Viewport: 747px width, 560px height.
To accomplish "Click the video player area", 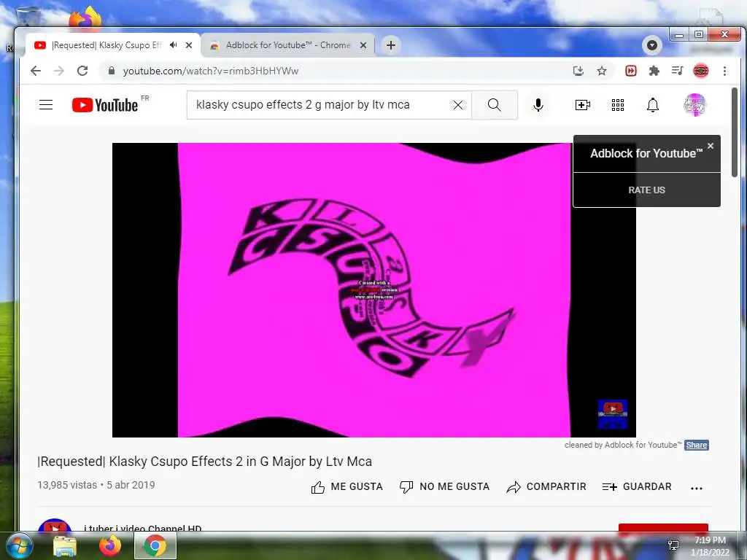I will point(374,290).
